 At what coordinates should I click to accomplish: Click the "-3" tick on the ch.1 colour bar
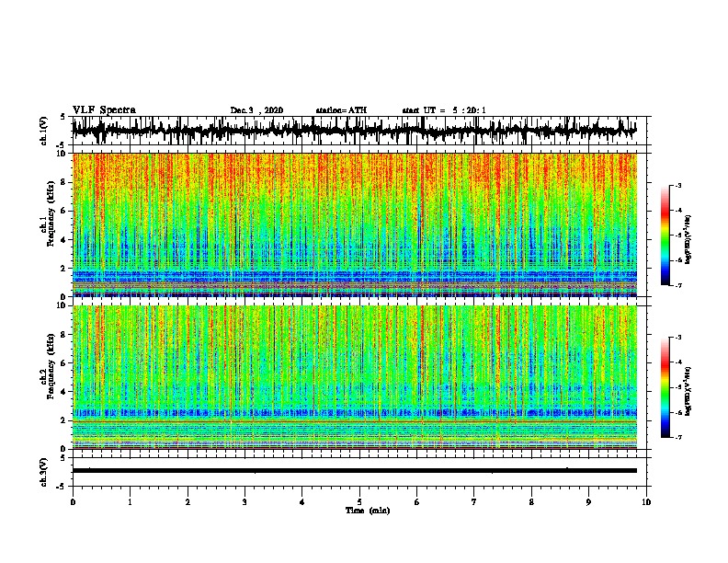tap(677, 186)
